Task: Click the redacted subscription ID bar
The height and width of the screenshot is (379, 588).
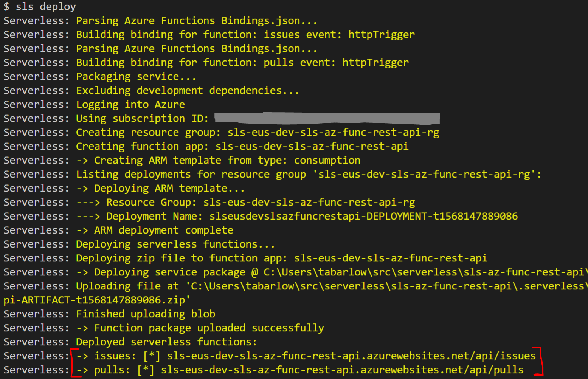Action: pos(327,118)
